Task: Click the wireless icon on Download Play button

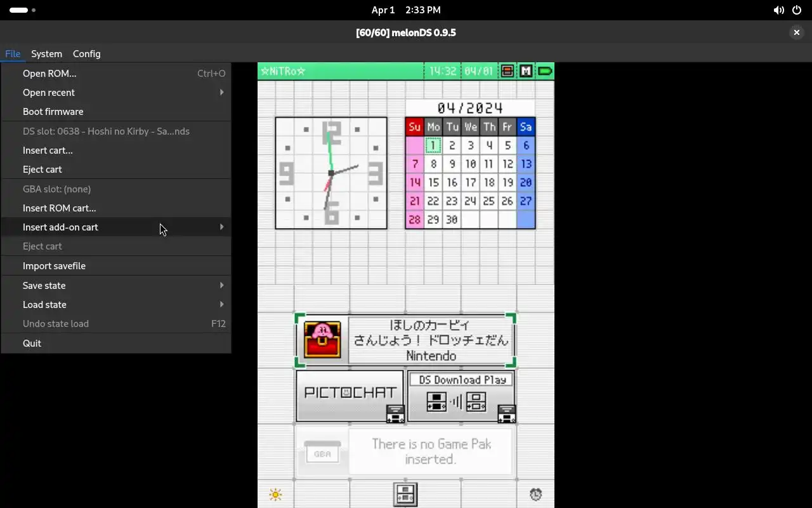Action: coord(506,414)
